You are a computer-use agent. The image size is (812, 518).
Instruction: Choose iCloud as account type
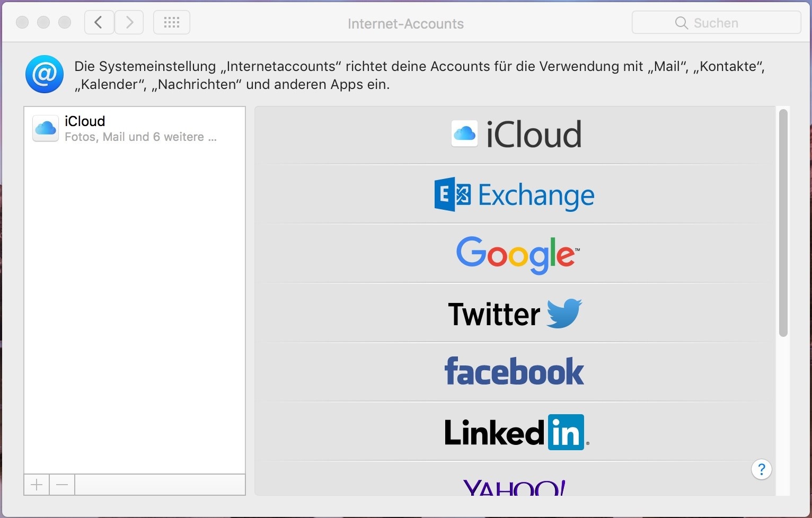click(515, 135)
